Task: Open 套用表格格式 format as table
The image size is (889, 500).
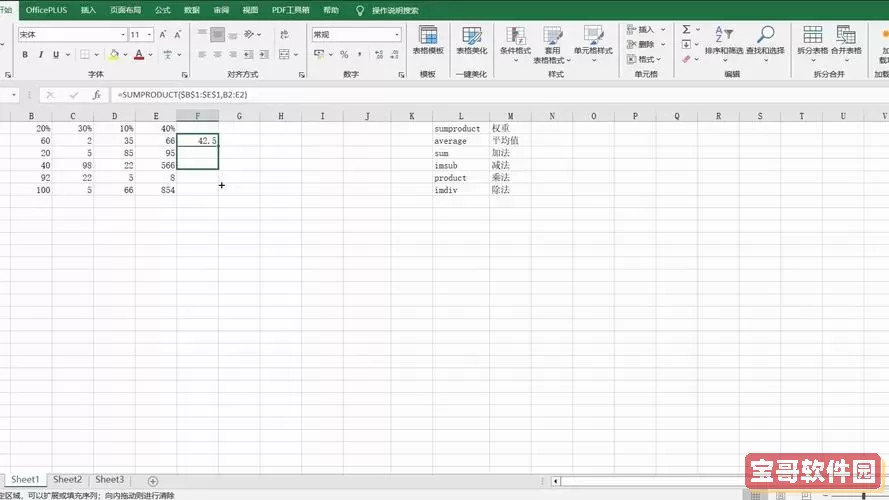Action: point(552,44)
